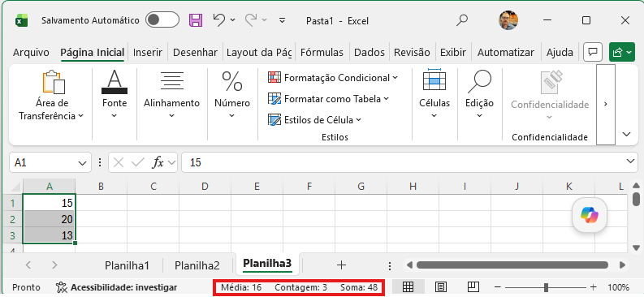Open the undo history dropdown arrow

pyautogui.click(x=233, y=20)
